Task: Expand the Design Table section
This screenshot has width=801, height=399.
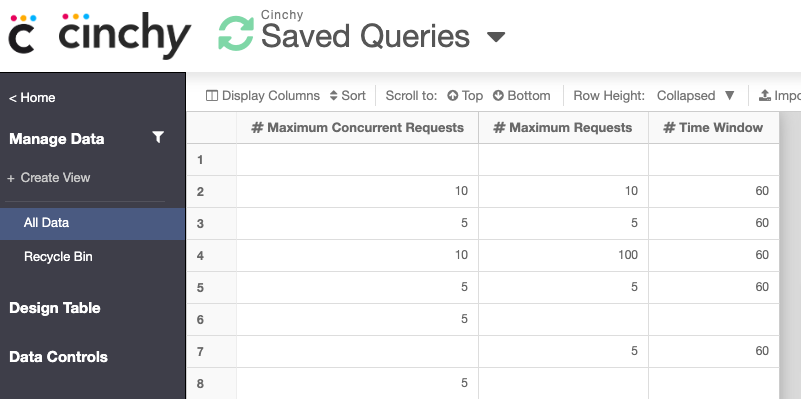Action: tap(55, 308)
